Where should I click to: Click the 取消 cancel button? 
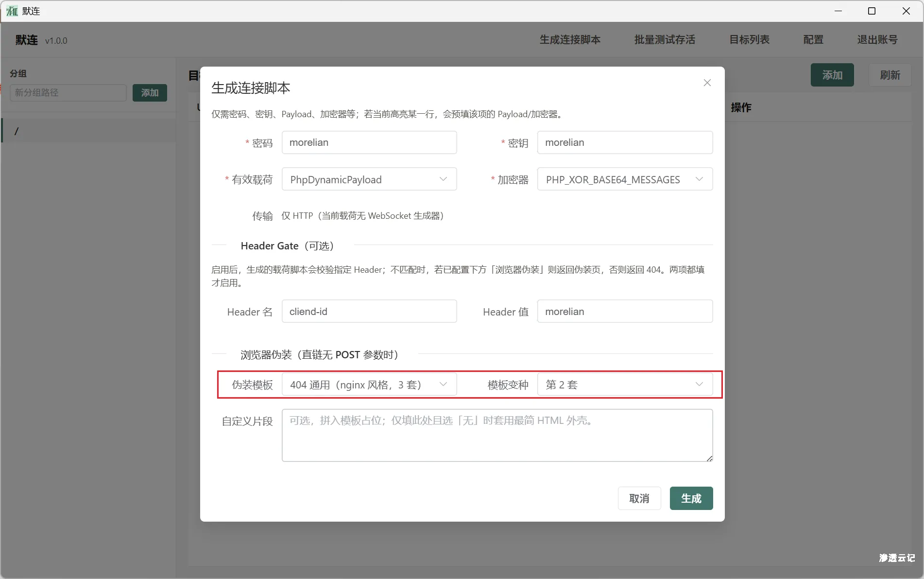639,498
